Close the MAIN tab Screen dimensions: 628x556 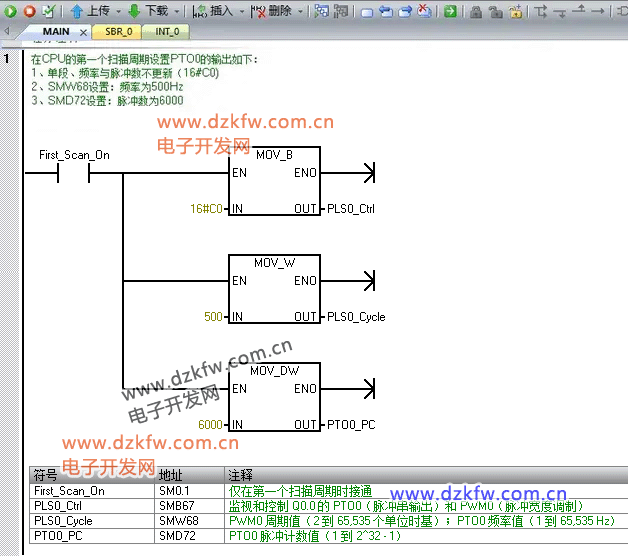(x=83, y=32)
